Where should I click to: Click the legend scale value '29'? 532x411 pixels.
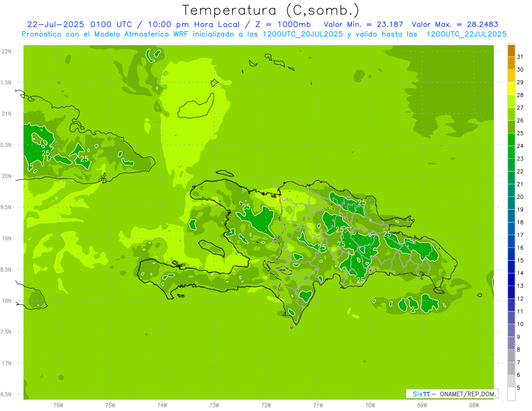click(x=520, y=82)
